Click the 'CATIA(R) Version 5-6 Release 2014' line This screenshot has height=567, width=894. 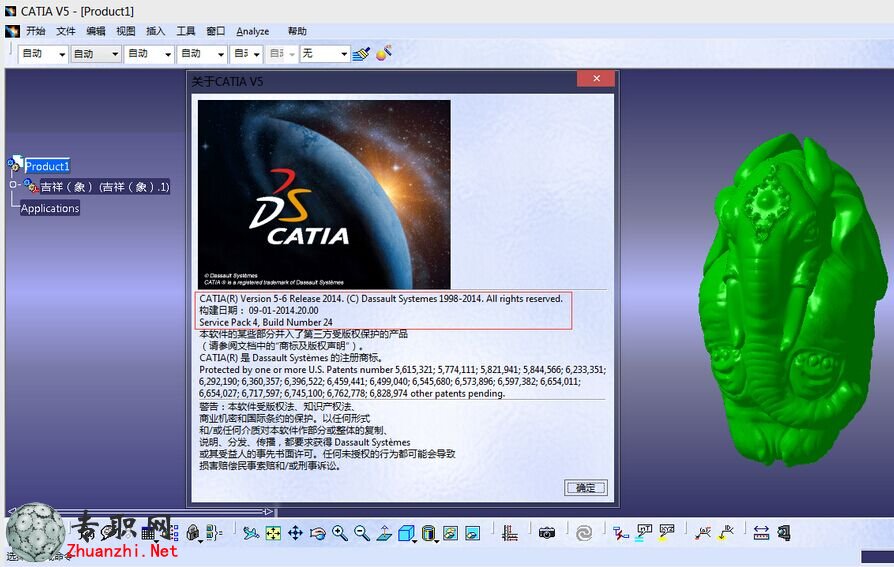[x=271, y=298]
